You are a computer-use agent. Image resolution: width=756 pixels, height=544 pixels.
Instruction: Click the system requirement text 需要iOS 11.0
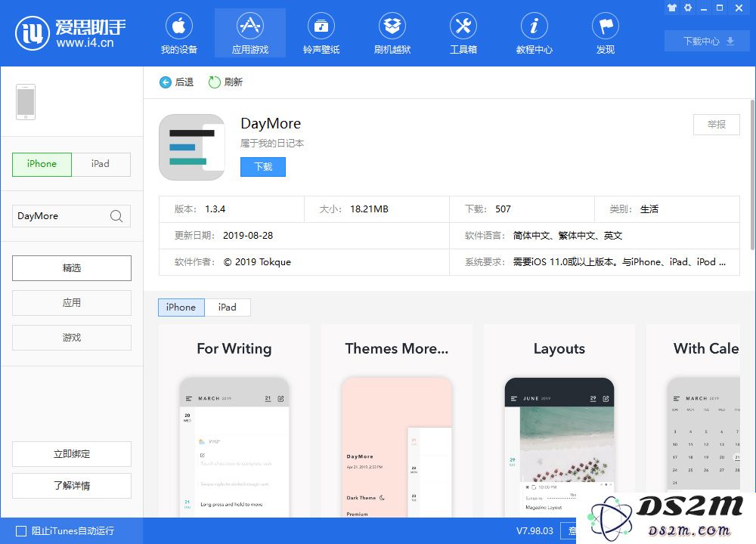pos(619,262)
